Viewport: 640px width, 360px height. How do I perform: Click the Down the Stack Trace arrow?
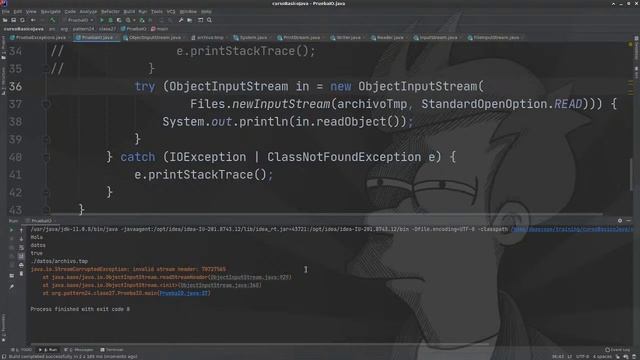21,239
